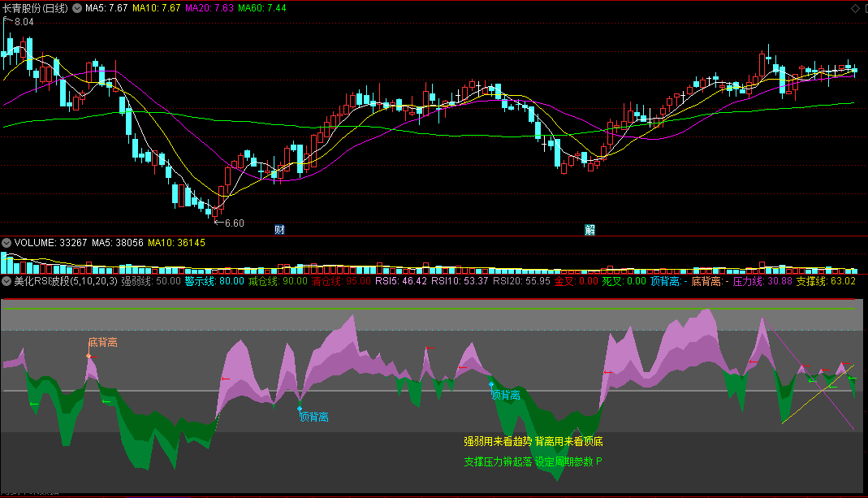Click the 长青股份(日线) title
The height and width of the screenshot is (498, 868).
click(x=36, y=8)
